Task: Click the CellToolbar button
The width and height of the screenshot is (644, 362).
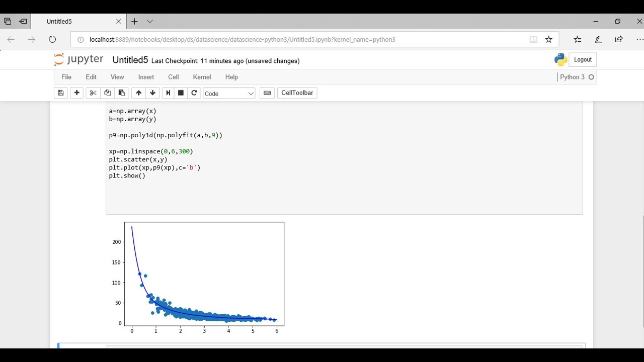Action: tap(297, 93)
